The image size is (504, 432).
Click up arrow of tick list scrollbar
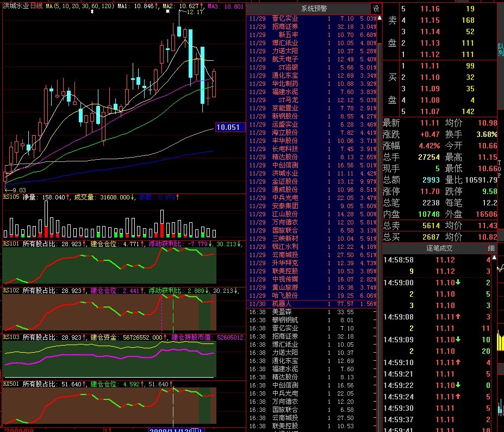(494, 258)
